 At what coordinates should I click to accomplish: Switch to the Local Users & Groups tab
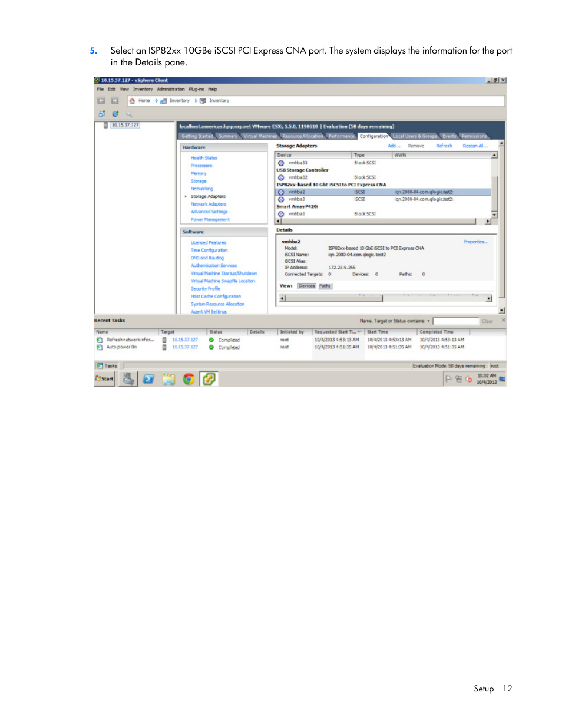[x=415, y=136]
